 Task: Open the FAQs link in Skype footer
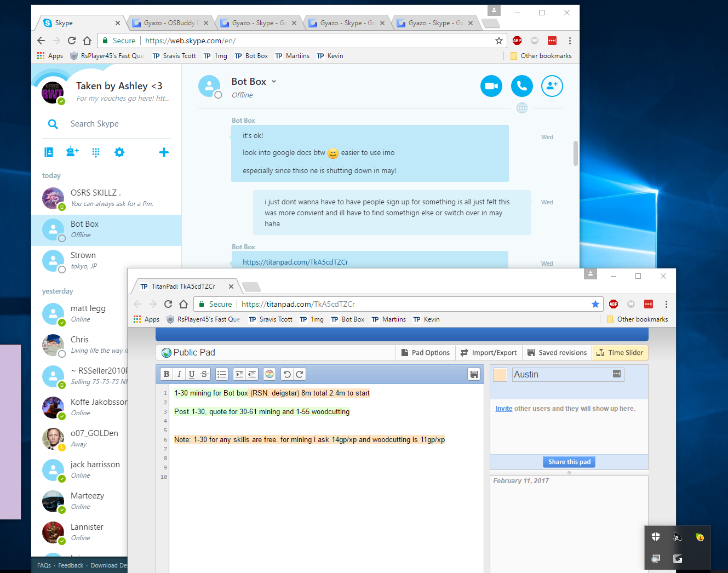[x=44, y=565]
